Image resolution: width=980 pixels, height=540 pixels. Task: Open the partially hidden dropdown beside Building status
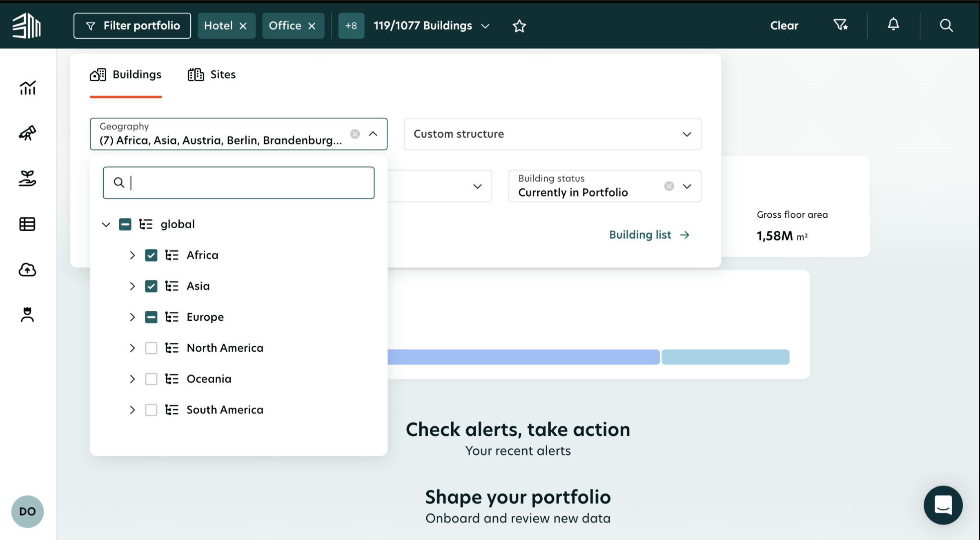(477, 186)
